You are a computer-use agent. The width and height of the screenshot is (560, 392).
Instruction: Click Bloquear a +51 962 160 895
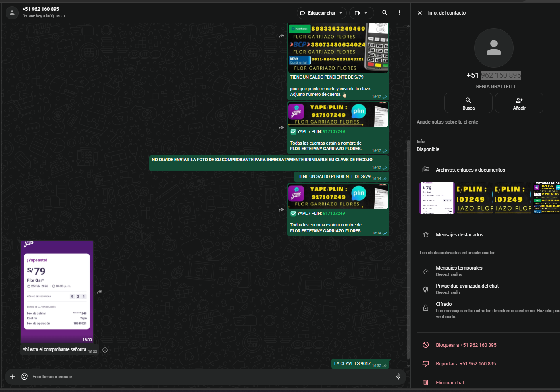coord(466,345)
